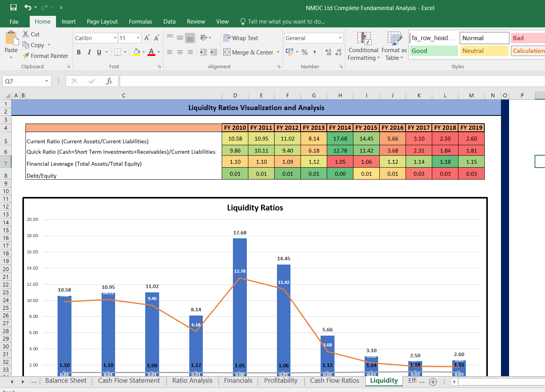Click the Decrease Indent icon
Viewport: 545px width, 392px height.
tap(204, 52)
